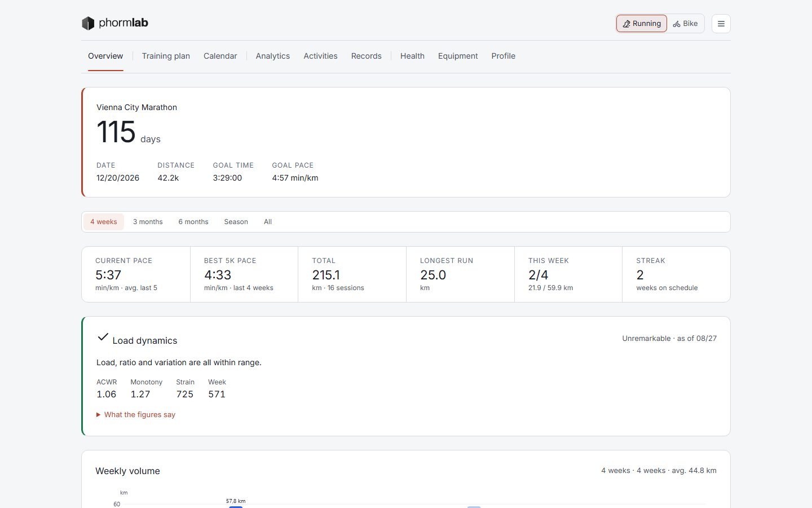
Task: Click the goal pace 4:57 min/km
Action: [x=295, y=178]
